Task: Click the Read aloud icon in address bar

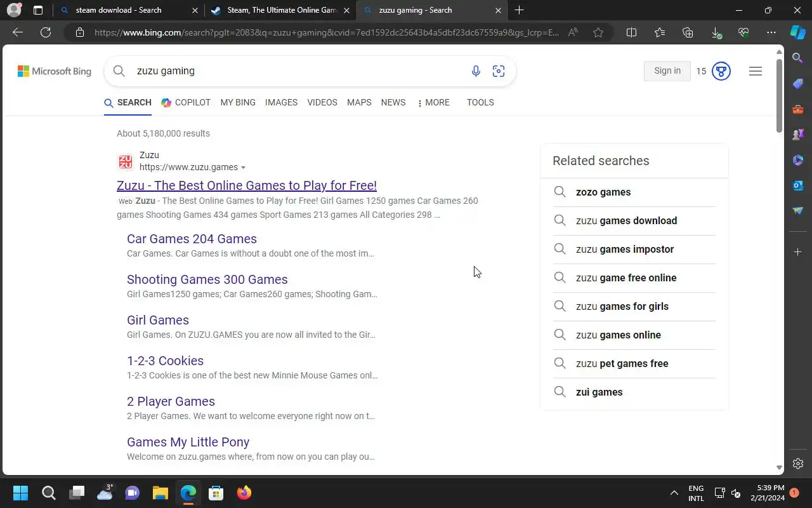Action: pos(573,32)
